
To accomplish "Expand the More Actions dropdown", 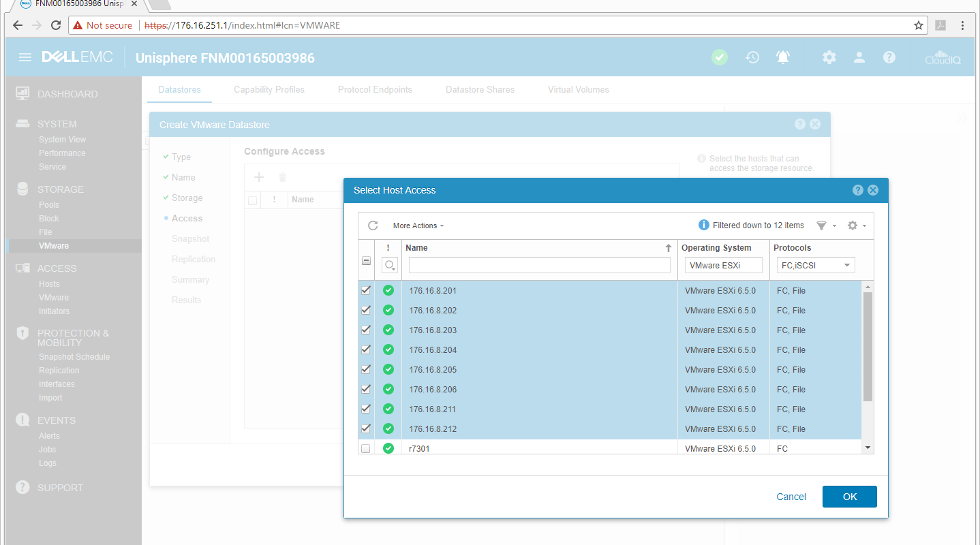I will click(x=418, y=225).
